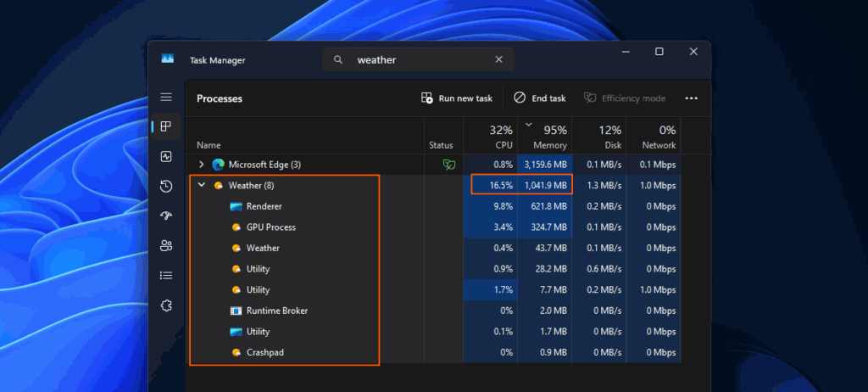Click the efficiency leaf status icon for Edge
The image size is (868, 392).
[449, 165]
